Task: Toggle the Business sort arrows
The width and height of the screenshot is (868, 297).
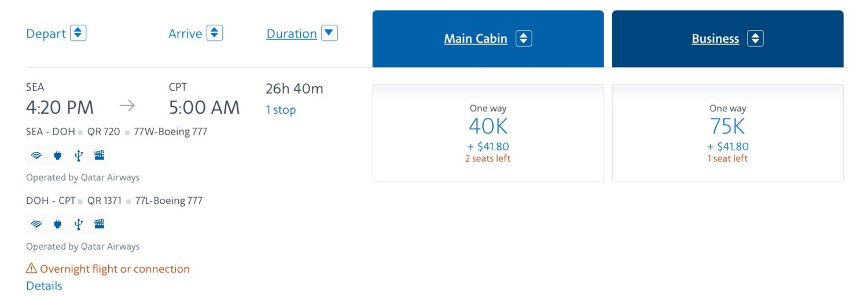Action: coord(755,39)
